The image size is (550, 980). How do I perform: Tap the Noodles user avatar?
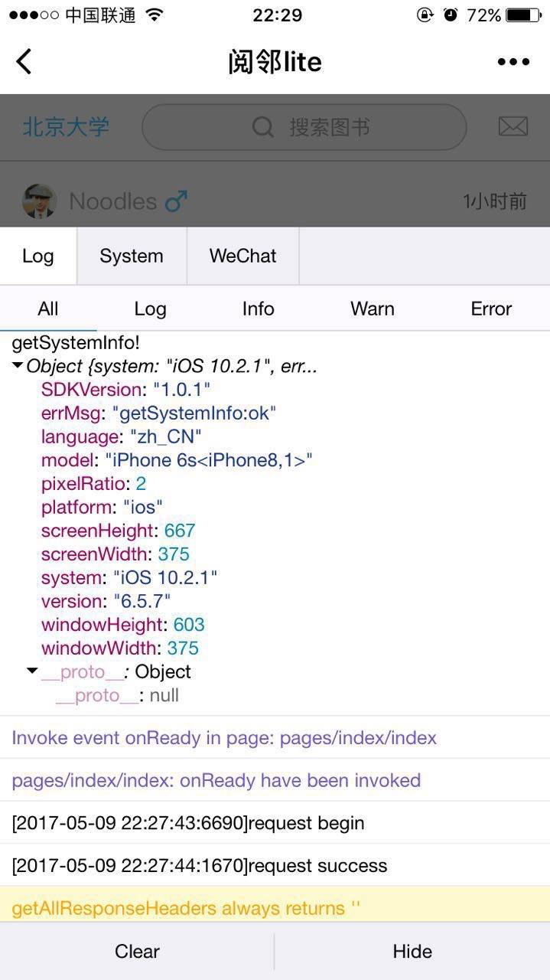tap(40, 201)
